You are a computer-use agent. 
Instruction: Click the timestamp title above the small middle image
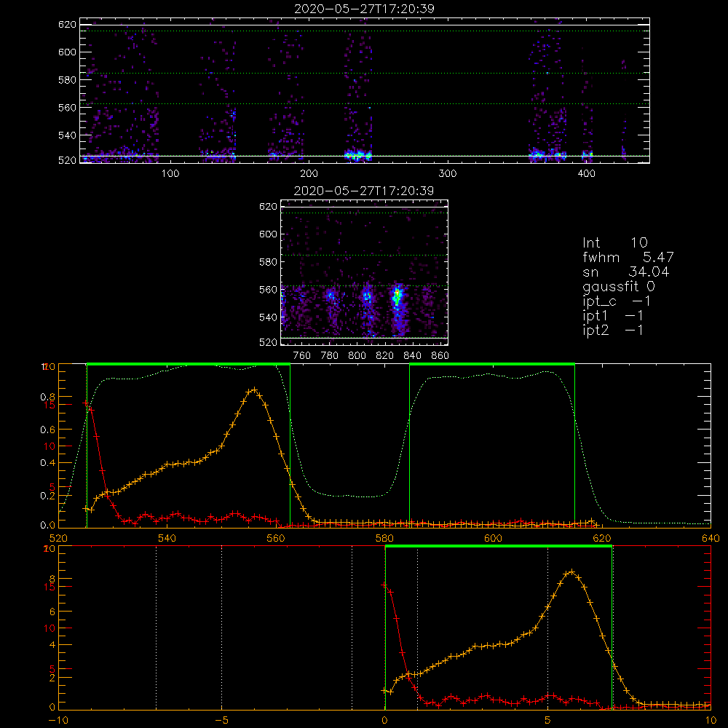point(364,191)
